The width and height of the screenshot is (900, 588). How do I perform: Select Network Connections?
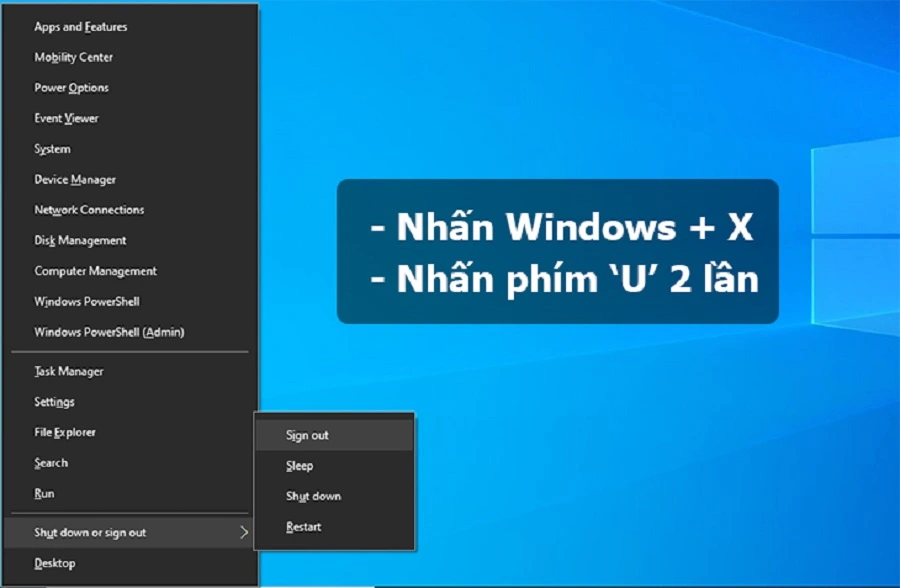click(131, 210)
